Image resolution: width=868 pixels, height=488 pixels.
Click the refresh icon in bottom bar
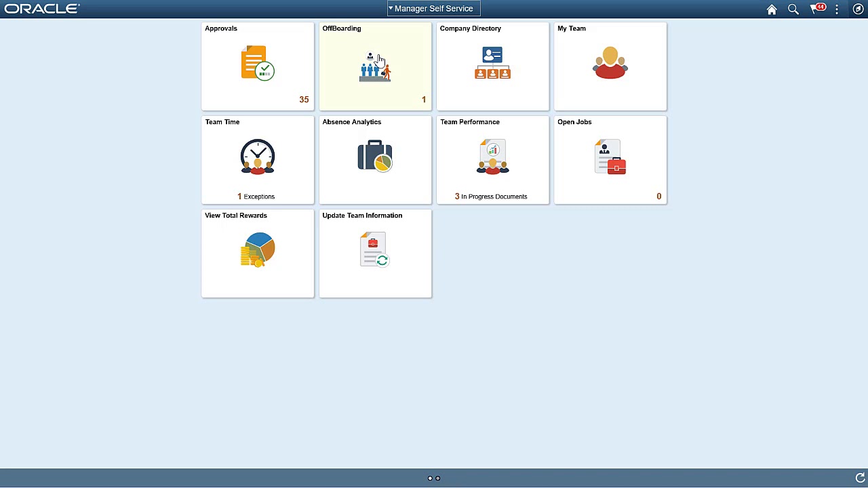[x=860, y=478]
